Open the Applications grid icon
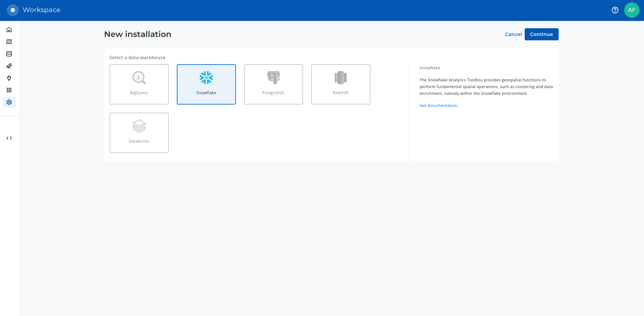Viewport: 644px width, 316px height. click(x=9, y=90)
